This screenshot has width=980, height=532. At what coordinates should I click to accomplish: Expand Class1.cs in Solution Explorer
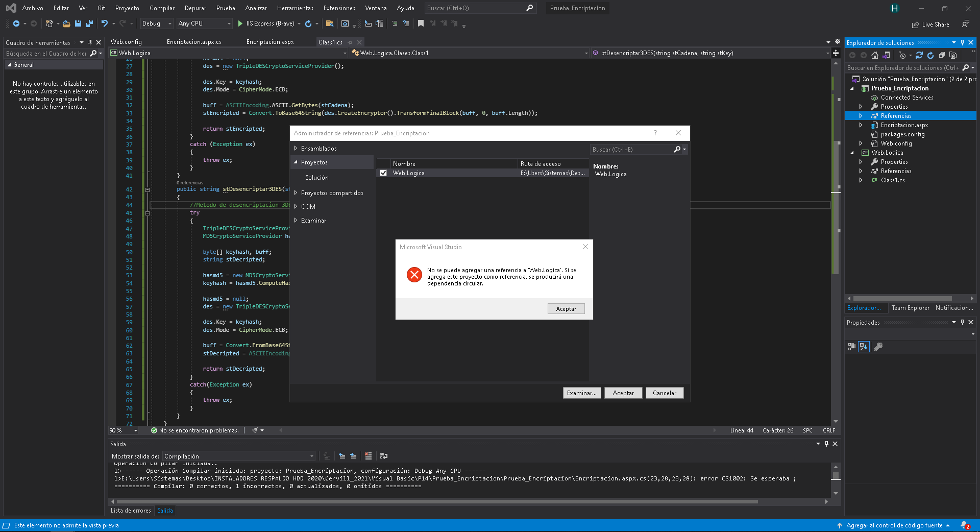[861, 180]
